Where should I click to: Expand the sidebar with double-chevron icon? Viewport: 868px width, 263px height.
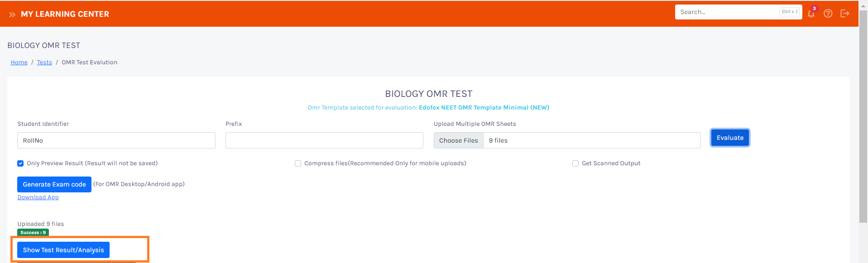tap(12, 14)
